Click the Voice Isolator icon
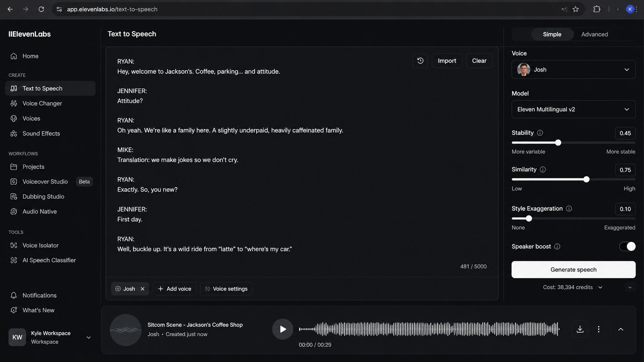Viewport: 644px width, 362px height. tap(14, 245)
